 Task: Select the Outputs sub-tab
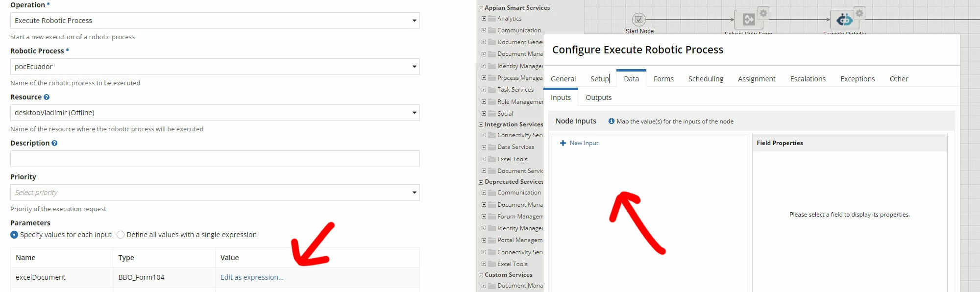click(598, 97)
